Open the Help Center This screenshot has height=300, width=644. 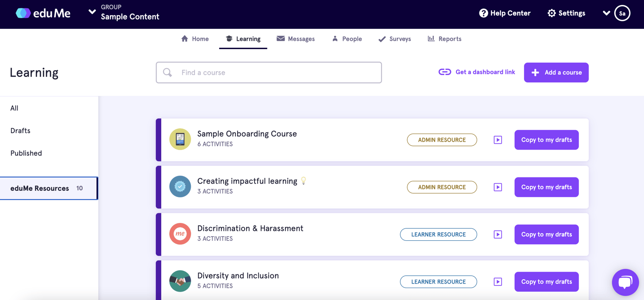[505, 13]
